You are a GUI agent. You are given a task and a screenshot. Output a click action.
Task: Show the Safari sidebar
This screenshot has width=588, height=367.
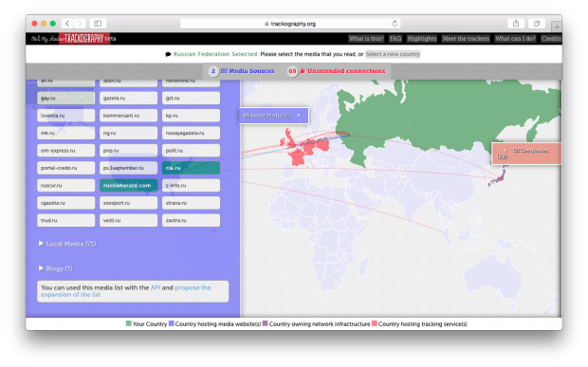coord(98,24)
